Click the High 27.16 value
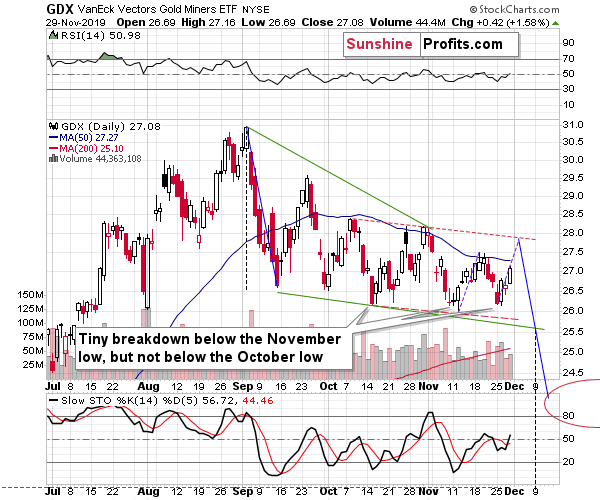Screen dimensions: 600x500 (208, 23)
